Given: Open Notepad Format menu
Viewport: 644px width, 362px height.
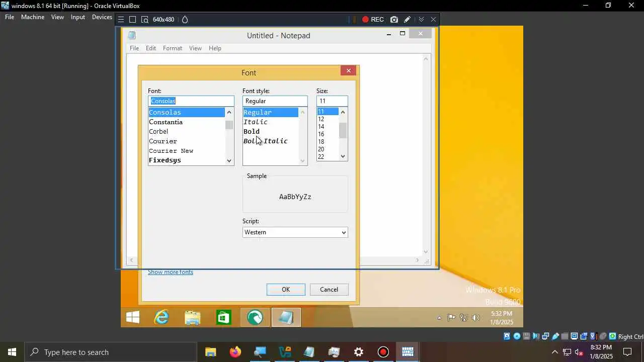Looking at the screenshot, I should coord(173,48).
